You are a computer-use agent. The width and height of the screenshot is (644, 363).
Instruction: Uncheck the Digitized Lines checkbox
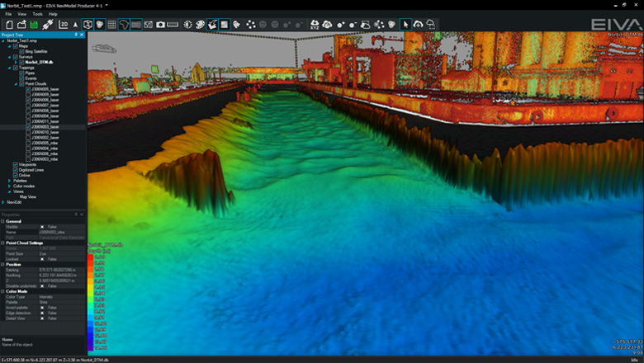click(15, 170)
